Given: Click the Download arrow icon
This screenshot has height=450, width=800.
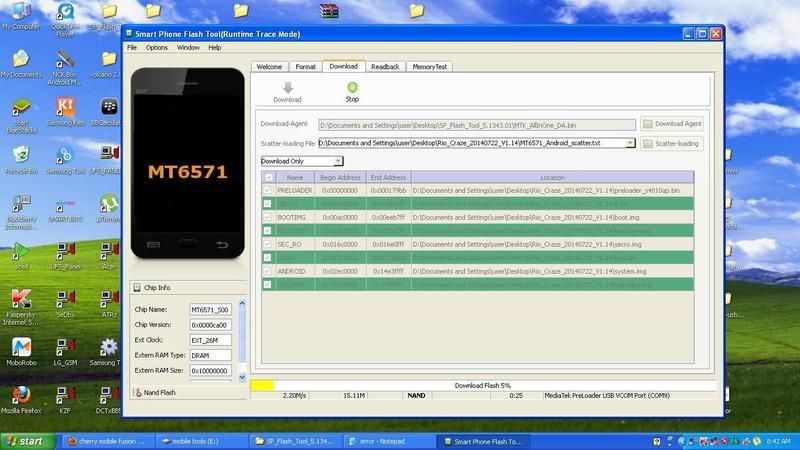Looking at the screenshot, I should (288, 87).
